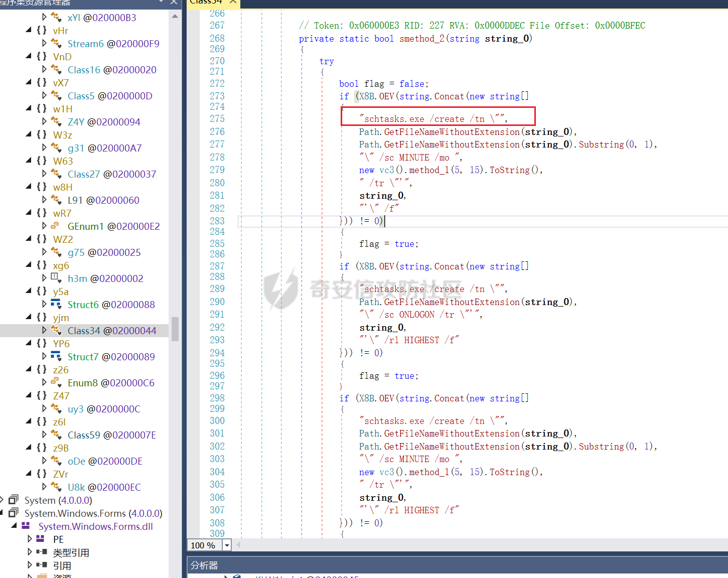The height and width of the screenshot is (578, 728).
Task: Click the System (4.0.0.0) assembly icon
Action: 14,500
